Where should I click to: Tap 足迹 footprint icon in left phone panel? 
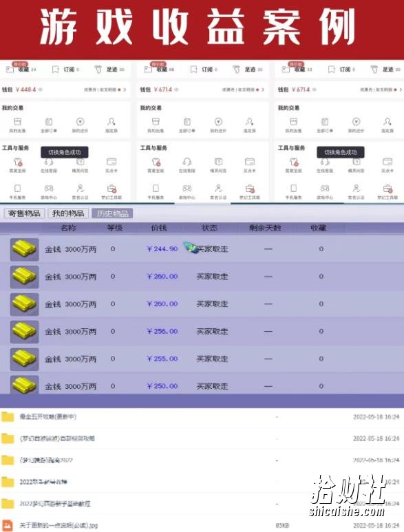[x=98, y=70]
